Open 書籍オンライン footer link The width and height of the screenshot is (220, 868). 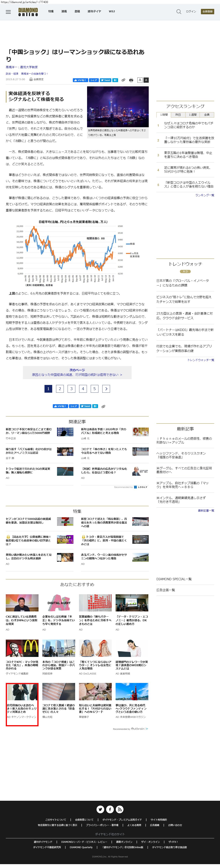(x=124, y=842)
